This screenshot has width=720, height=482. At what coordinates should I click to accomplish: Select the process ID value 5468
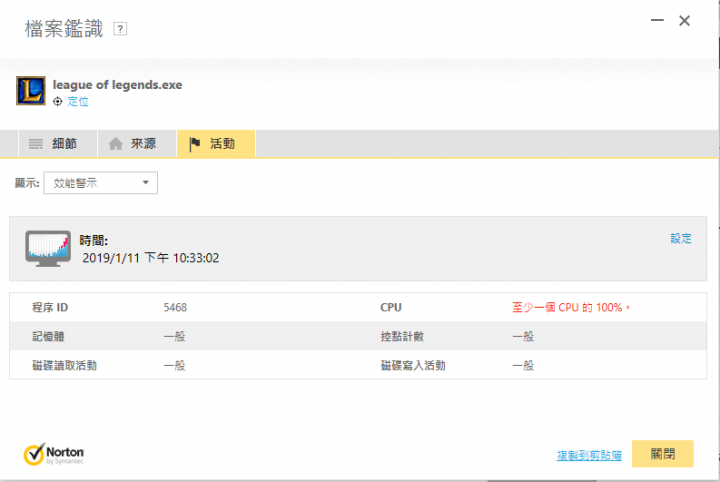[x=175, y=308]
